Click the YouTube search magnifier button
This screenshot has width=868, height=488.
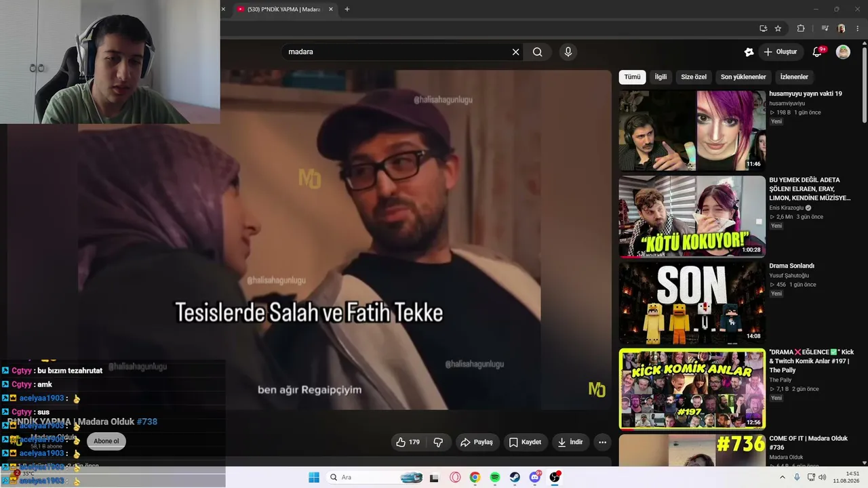538,52
